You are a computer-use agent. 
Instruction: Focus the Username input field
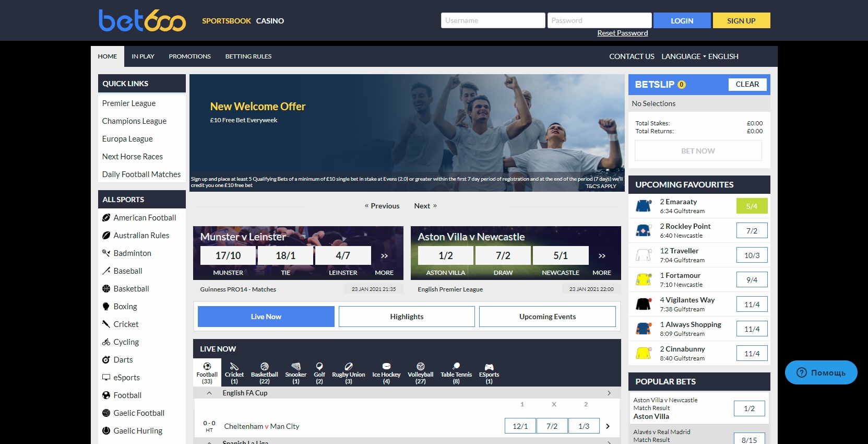click(493, 20)
